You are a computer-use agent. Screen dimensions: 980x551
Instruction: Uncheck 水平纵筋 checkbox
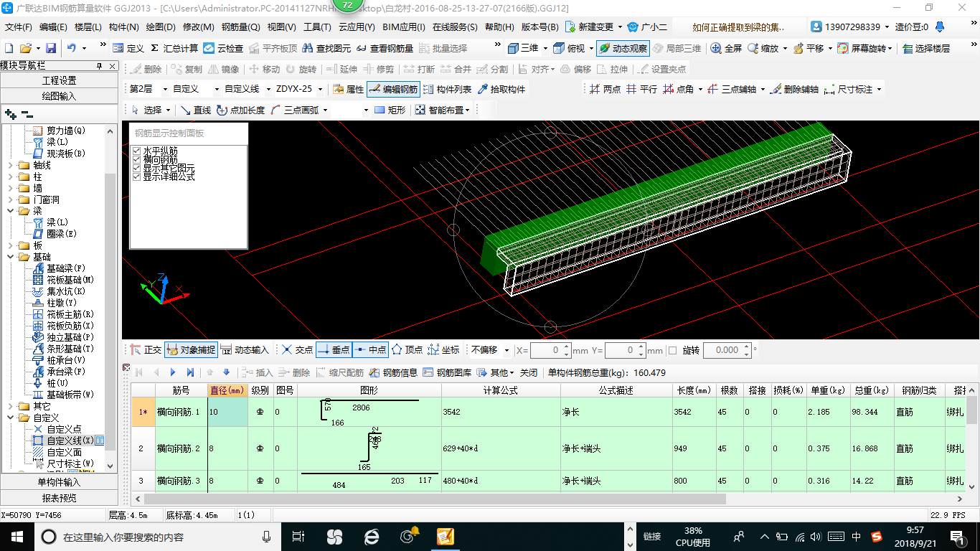tap(137, 151)
